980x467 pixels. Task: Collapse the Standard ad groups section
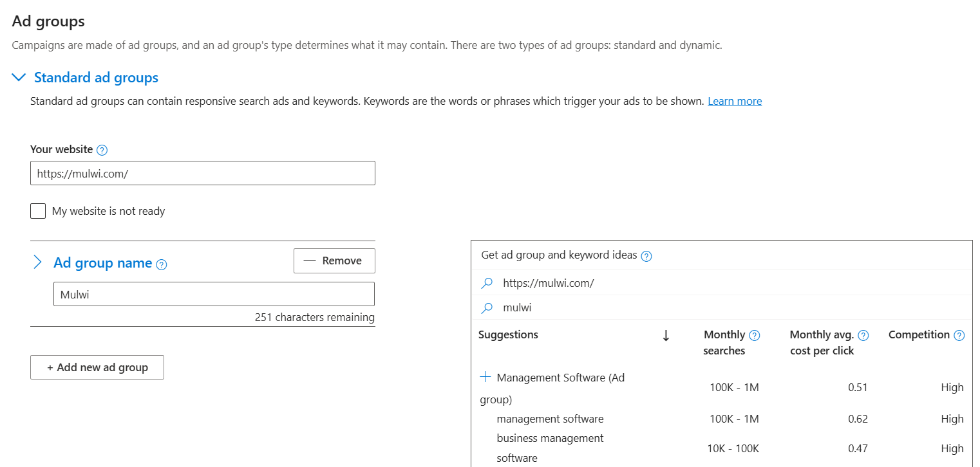pyautogui.click(x=20, y=78)
